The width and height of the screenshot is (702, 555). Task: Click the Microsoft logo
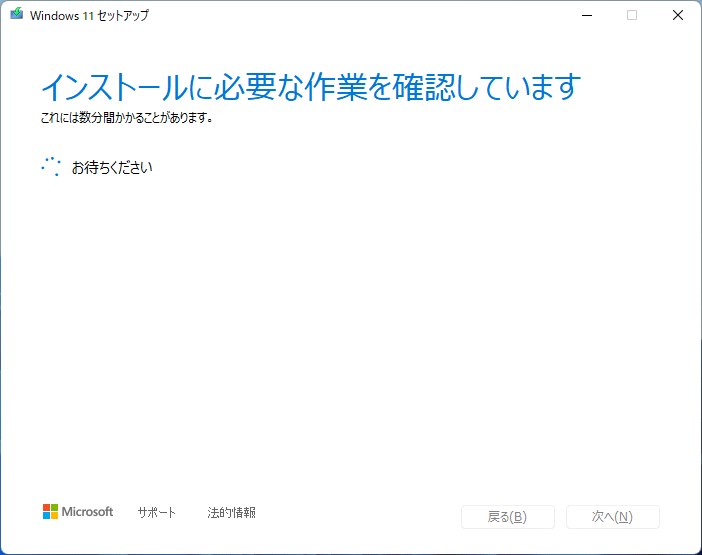[x=78, y=512]
